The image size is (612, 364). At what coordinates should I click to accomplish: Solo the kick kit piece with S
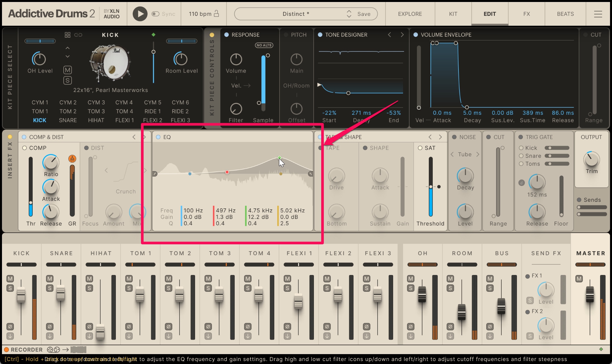(x=67, y=80)
